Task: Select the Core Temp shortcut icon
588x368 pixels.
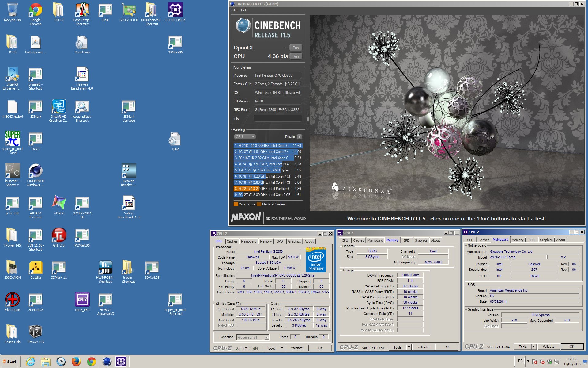Action: (x=82, y=14)
